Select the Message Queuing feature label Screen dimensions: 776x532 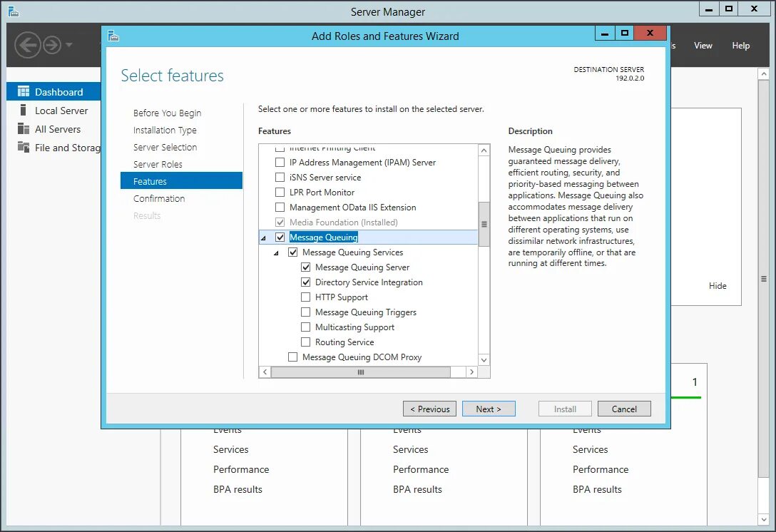coord(324,237)
